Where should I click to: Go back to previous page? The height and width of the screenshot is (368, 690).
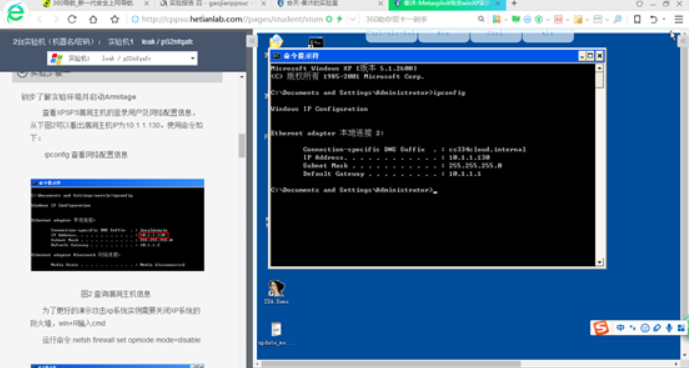pos(40,19)
